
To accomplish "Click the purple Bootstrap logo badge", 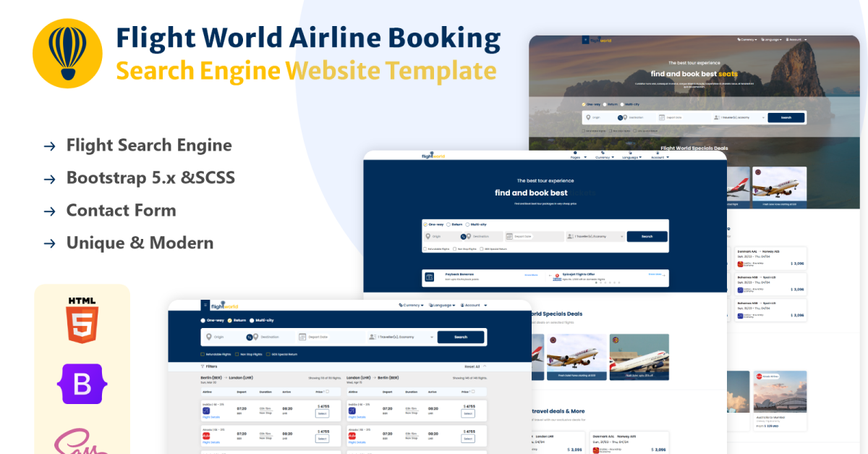I will click(82, 384).
